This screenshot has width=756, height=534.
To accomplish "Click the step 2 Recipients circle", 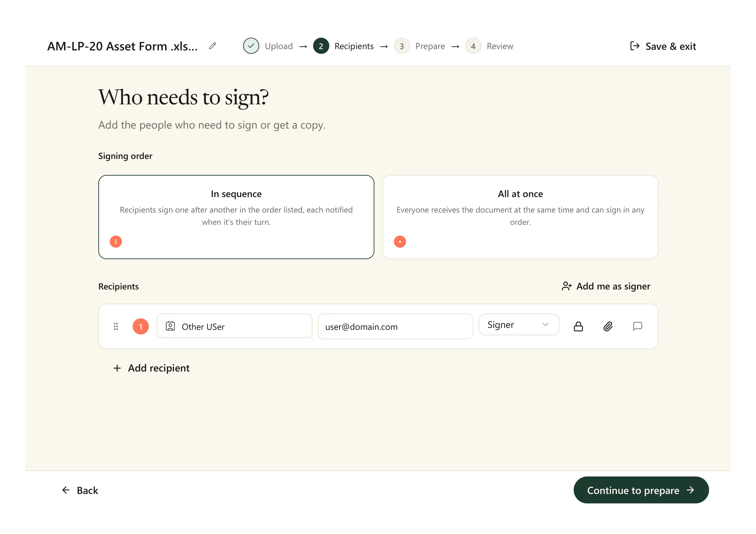I will [321, 46].
